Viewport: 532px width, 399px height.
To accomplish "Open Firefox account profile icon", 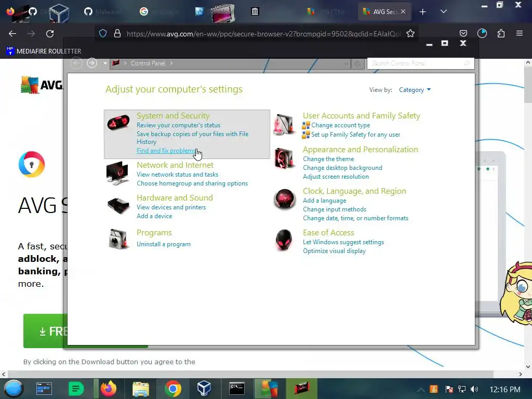I will 482,34.
